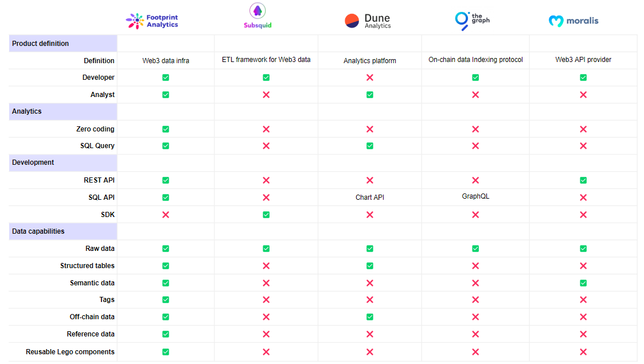Click the 'GraphQL' cell
The height and width of the screenshot is (364, 644).
(x=475, y=196)
